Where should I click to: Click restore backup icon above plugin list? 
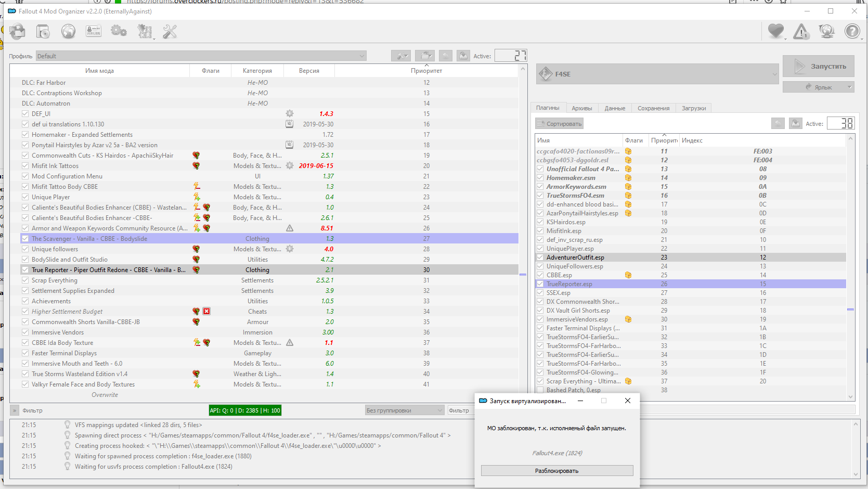[x=778, y=123]
